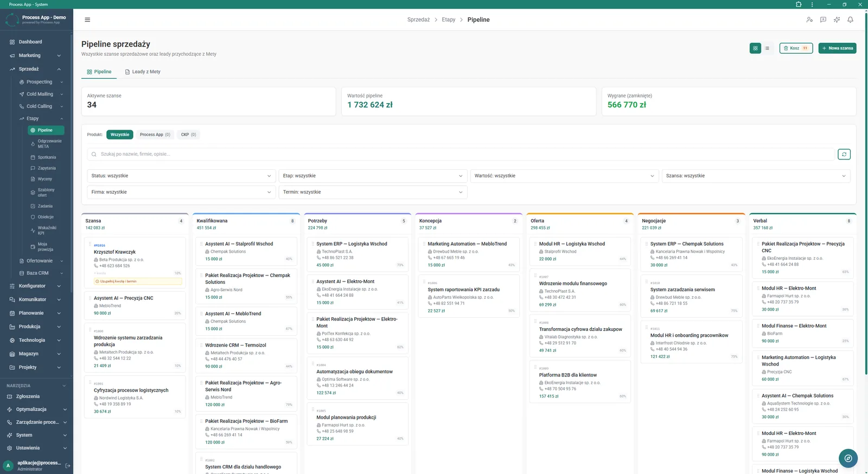Click the AI sparkle icon in header

837,20
